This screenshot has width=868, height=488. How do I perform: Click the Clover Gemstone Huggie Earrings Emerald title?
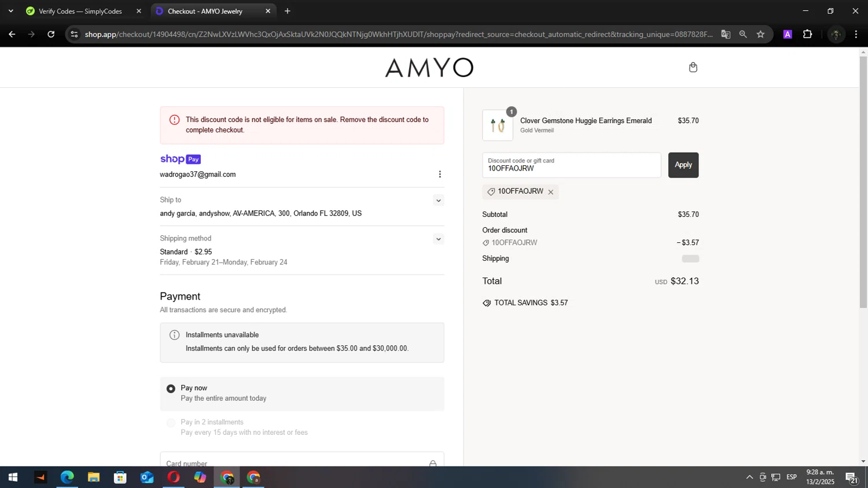(586, 120)
